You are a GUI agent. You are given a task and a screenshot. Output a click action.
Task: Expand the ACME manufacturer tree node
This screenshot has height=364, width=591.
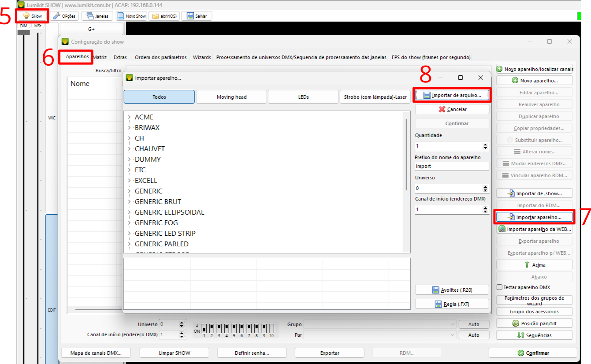coord(129,117)
